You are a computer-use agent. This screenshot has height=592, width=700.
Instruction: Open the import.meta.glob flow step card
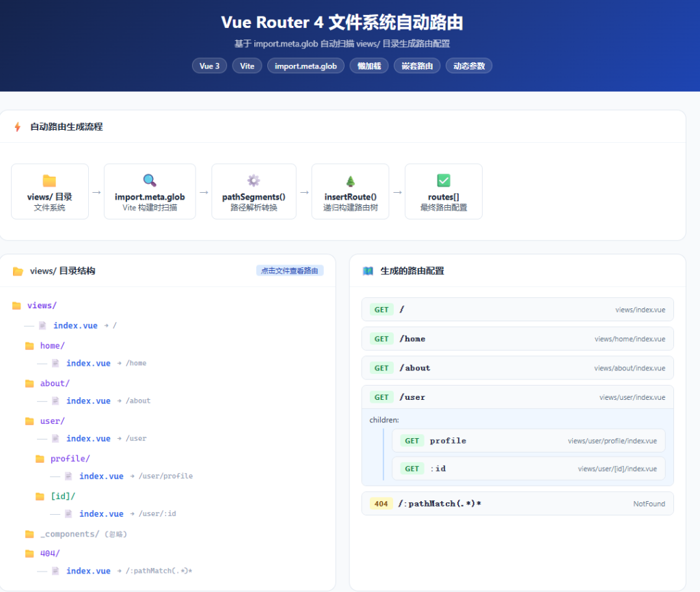pos(150,191)
